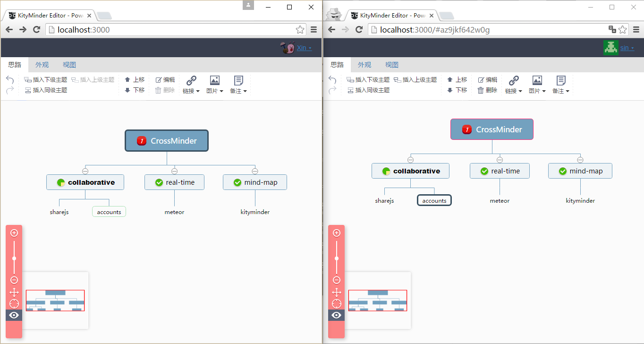Click priority 1 icon on right CrossMinder node
Image resolution: width=644 pixels, height=344 pixels.
[466, 129]
